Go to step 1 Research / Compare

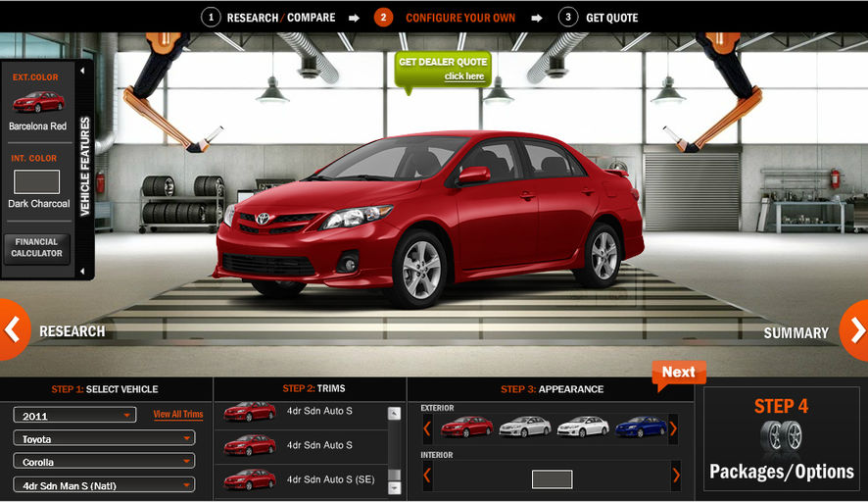click(268, 18)
